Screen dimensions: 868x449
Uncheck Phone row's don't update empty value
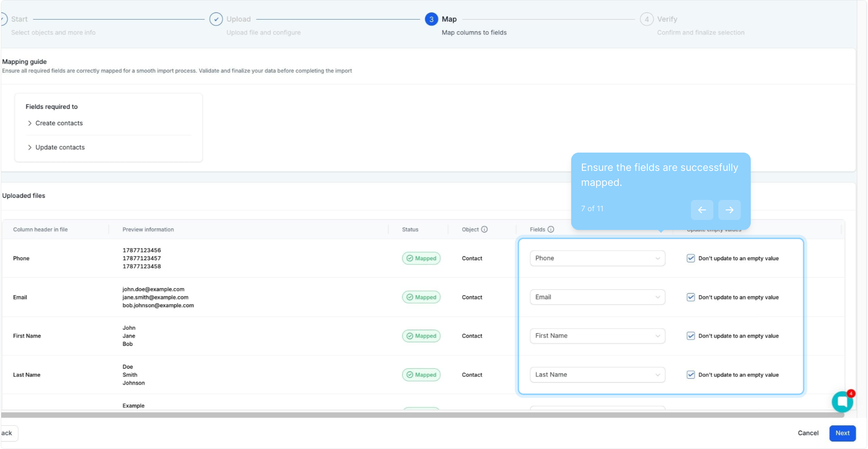tap(690, 258)
